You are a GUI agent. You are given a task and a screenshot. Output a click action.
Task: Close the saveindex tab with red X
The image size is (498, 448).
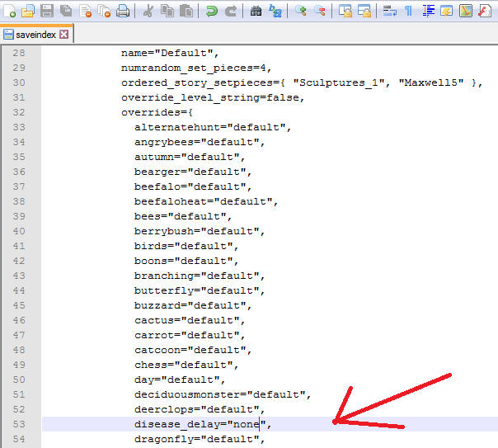coord(64,34)
